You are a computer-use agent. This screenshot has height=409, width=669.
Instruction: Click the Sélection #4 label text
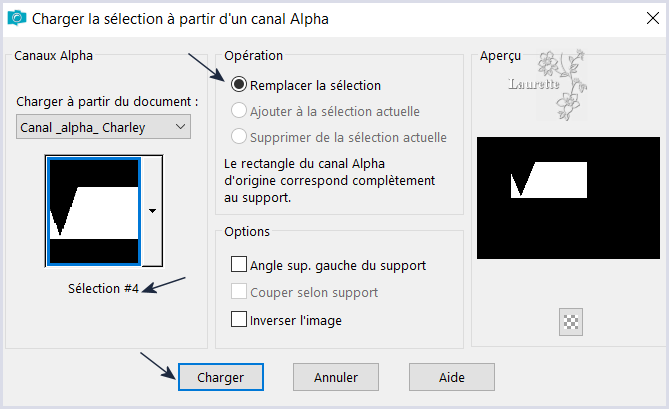[x=103, y=288]
